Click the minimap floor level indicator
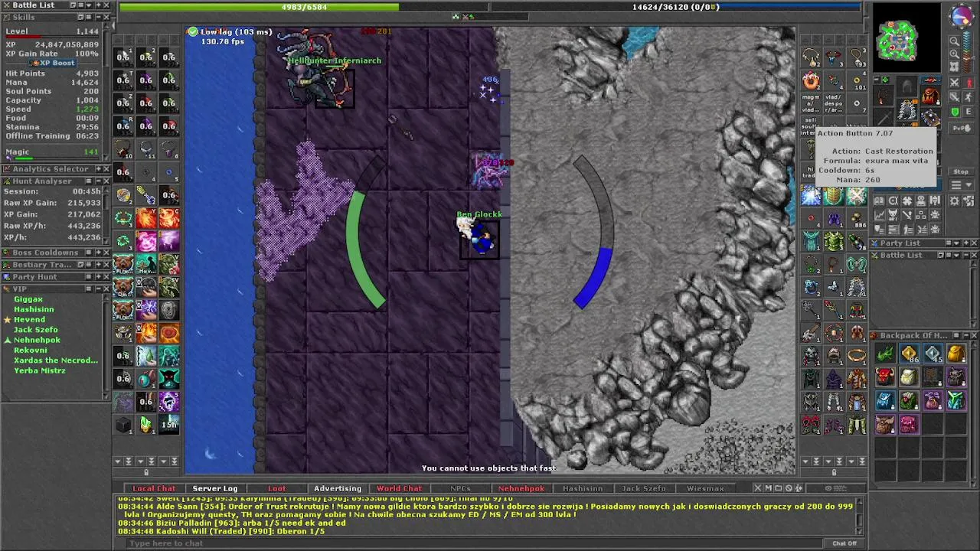This screenshot has height=551, width=980. [x=966, y=51]
